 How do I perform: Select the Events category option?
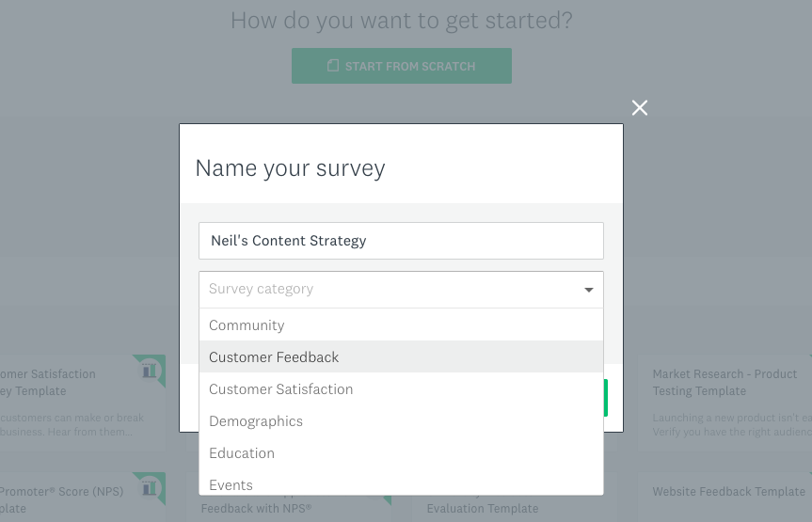(401, 482)
